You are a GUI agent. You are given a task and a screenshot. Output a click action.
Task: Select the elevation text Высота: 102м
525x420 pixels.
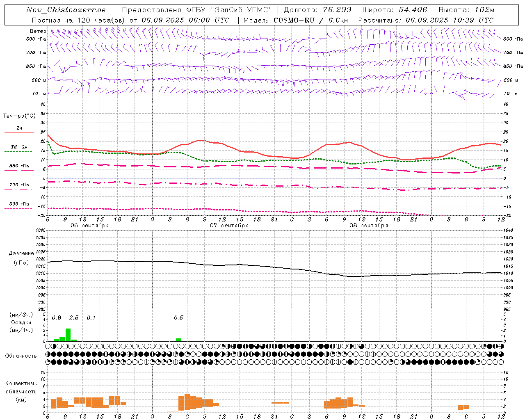466,10
